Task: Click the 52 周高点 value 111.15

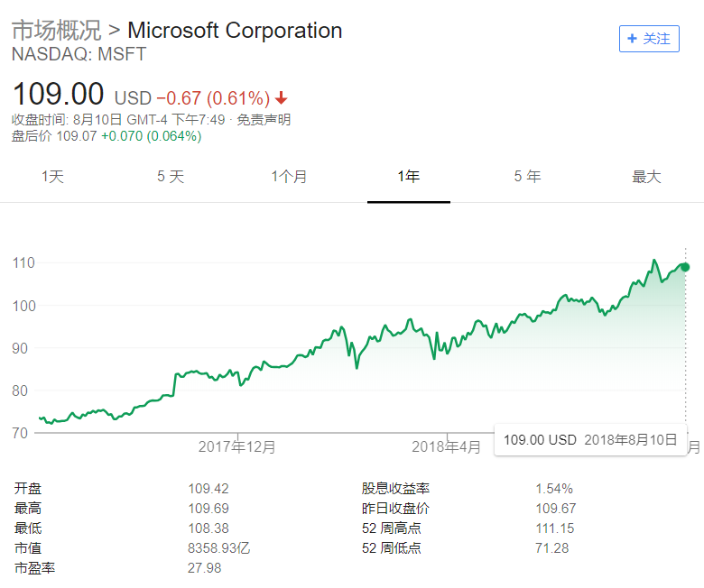Action: click(554, 528)
